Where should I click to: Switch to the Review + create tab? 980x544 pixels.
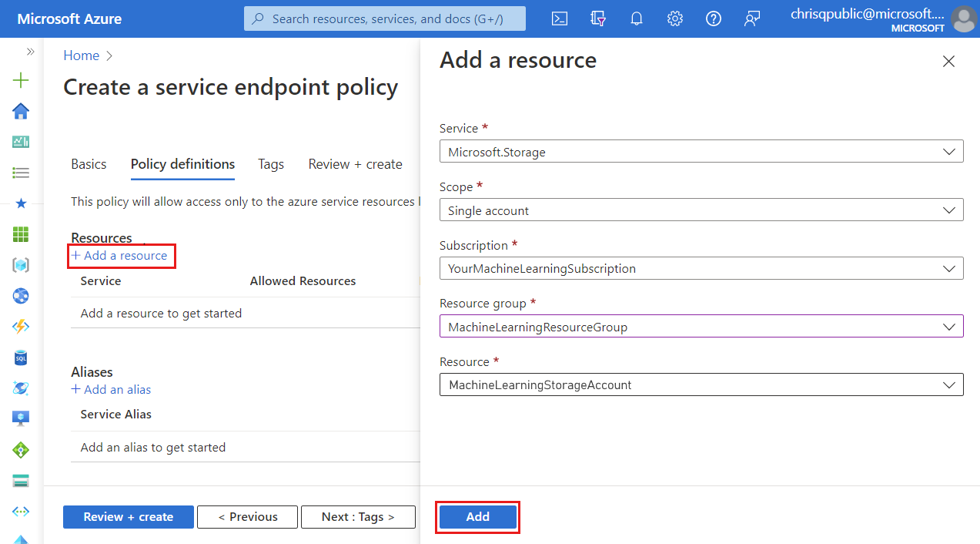click(355, 164)
